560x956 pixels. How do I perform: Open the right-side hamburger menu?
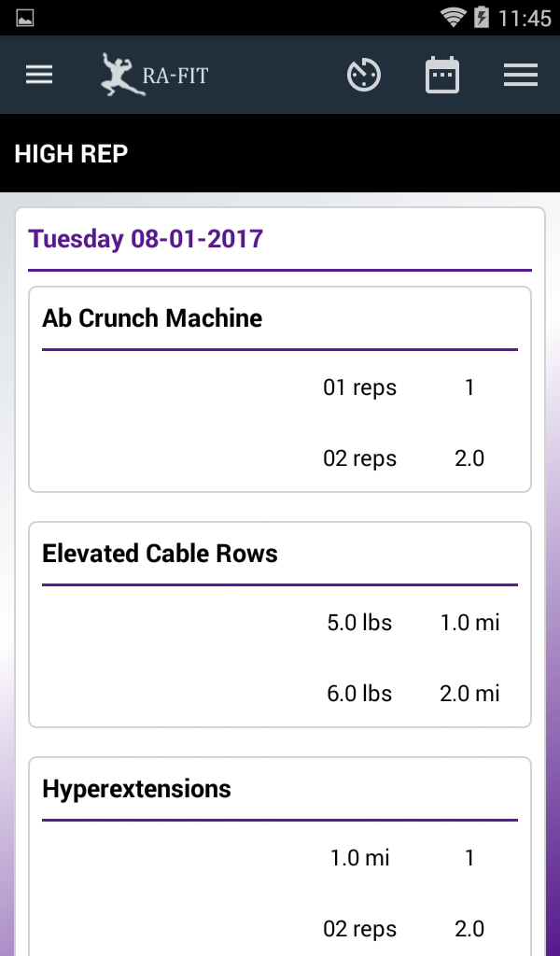click(x=521, y=76)
